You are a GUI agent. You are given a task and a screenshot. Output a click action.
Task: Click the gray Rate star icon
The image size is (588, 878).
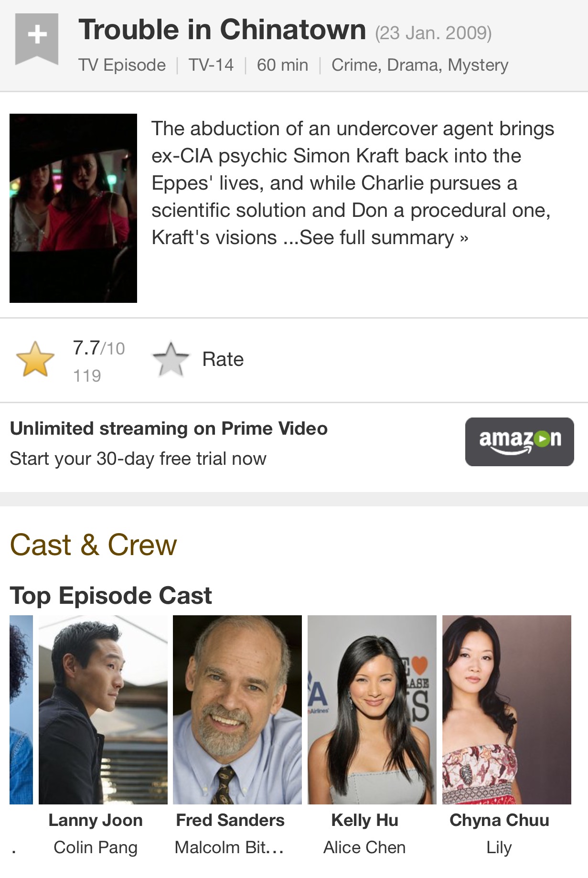click(x=171, y=359)
